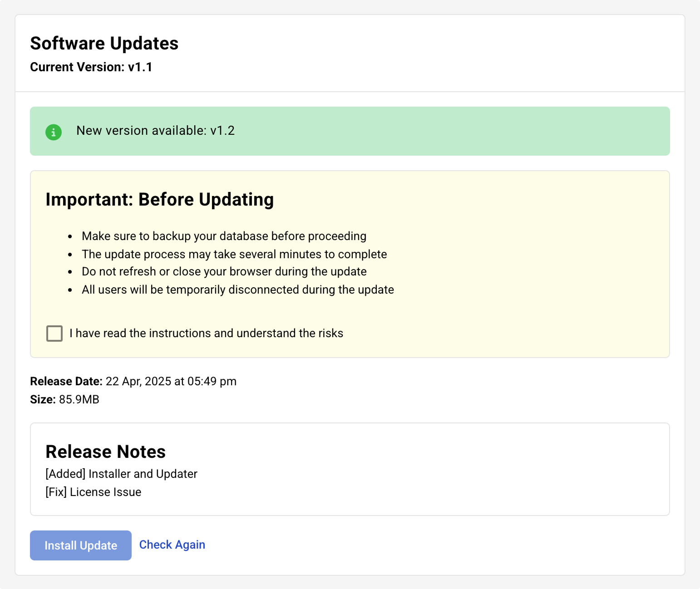Click the 'Current Version: v1.1' text

click(91, 67)
